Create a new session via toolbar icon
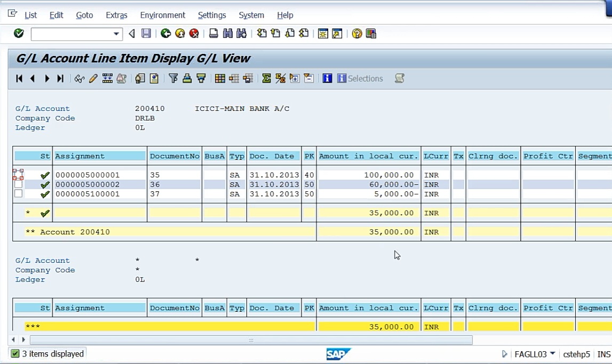 click(323, 34)
